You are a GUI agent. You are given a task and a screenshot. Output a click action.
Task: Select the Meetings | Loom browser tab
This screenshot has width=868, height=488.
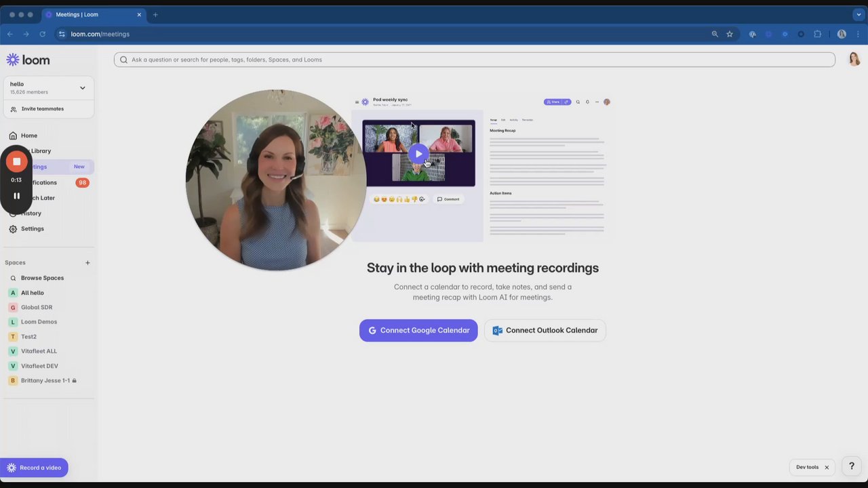click(94, 14)
